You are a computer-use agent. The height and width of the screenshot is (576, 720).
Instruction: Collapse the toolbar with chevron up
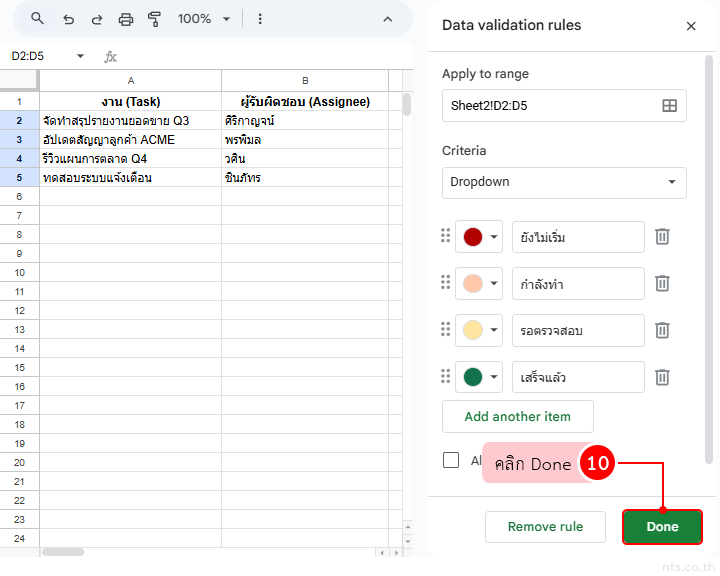[x=388, y=19]
